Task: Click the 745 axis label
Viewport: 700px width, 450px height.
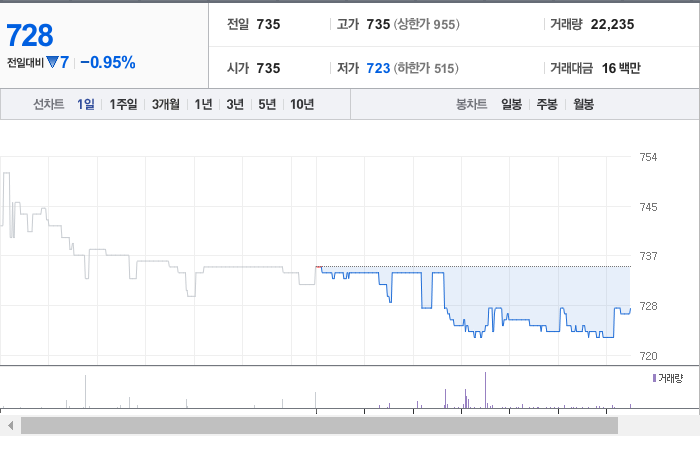Action: (648, 207)
